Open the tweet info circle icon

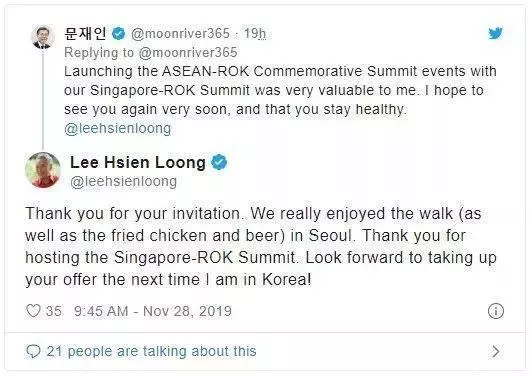[496, 311]
